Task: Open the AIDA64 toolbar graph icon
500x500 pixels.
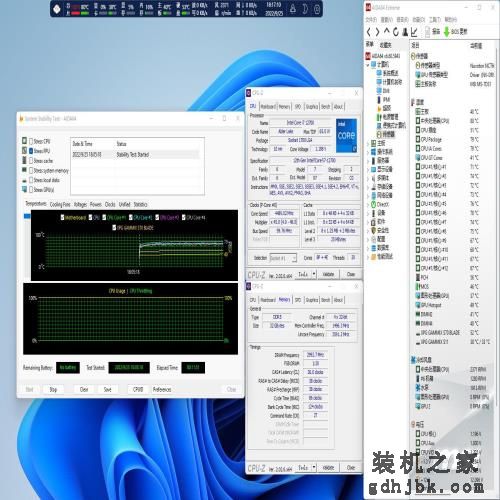Action: (x=414, y=32)
